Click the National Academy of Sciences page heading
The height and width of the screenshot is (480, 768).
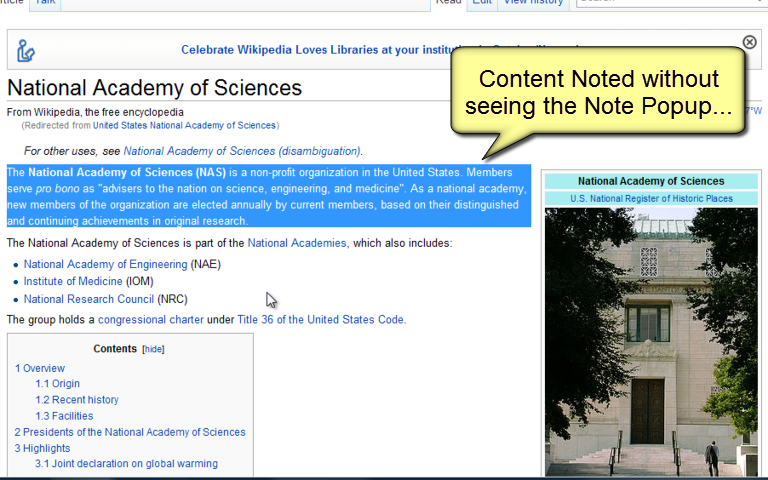click(x=154, y=88)
